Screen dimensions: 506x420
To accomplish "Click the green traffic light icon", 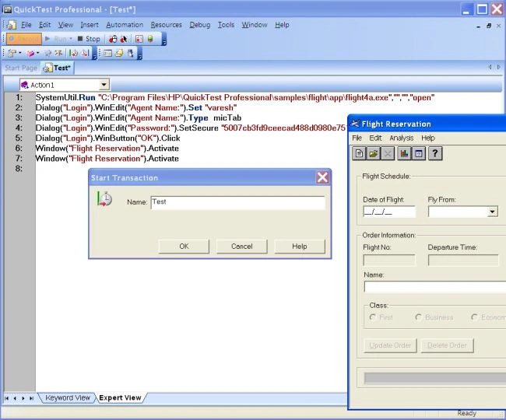I will click(x=150, y=39).
